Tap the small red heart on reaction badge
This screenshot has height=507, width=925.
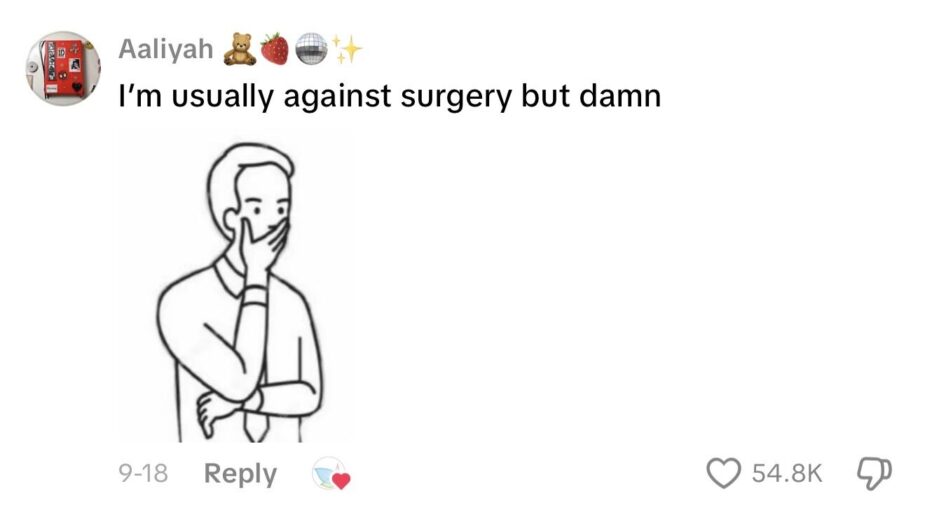(x=341, y=480)
